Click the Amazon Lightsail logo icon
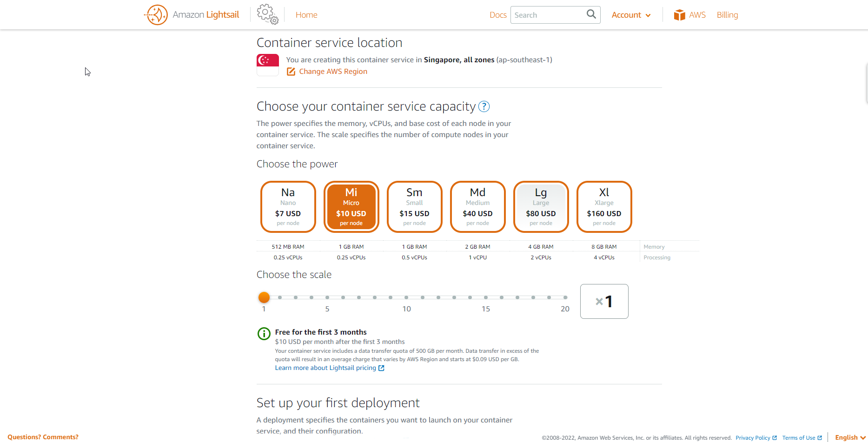 [x=156, y=15]
